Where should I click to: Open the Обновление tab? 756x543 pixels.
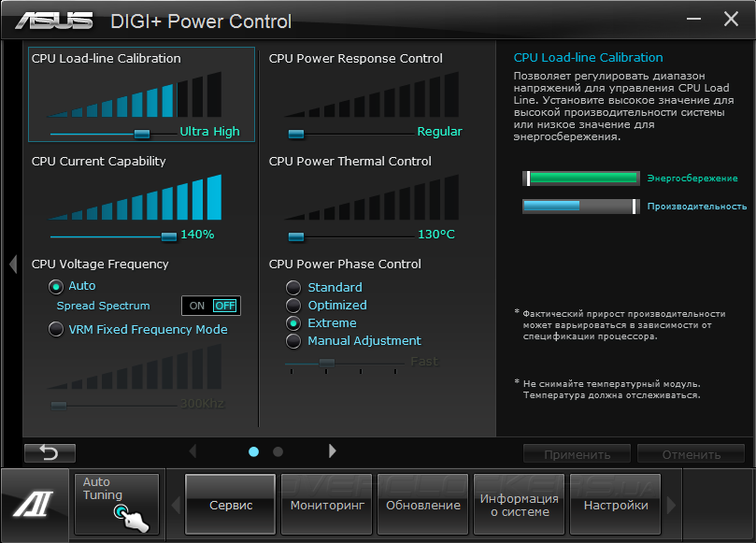coord(422,505)
